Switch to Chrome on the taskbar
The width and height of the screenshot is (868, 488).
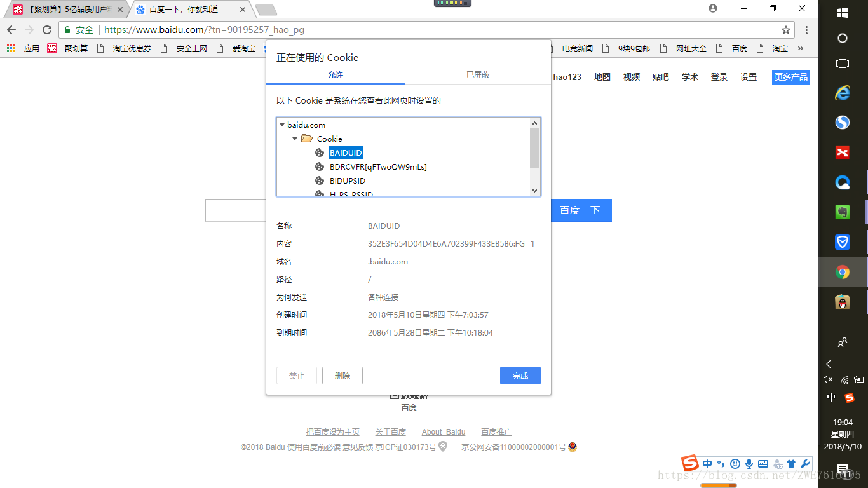(843, 273)
